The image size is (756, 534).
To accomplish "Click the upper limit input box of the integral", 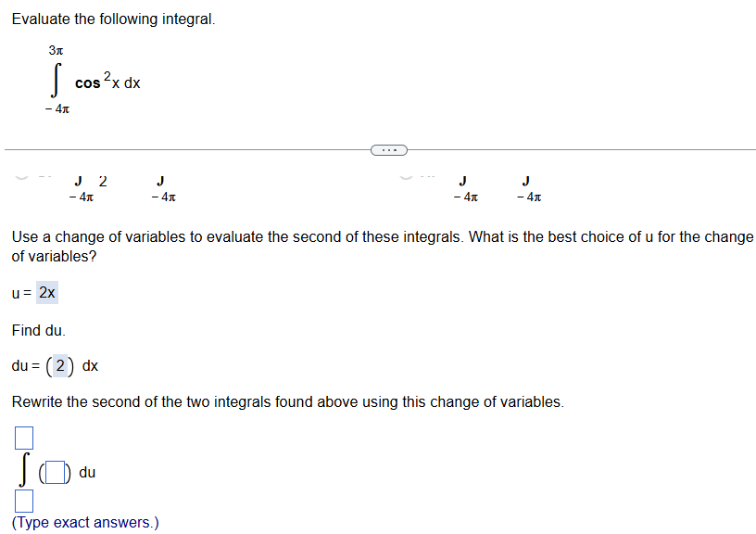I will pos(23,437).
